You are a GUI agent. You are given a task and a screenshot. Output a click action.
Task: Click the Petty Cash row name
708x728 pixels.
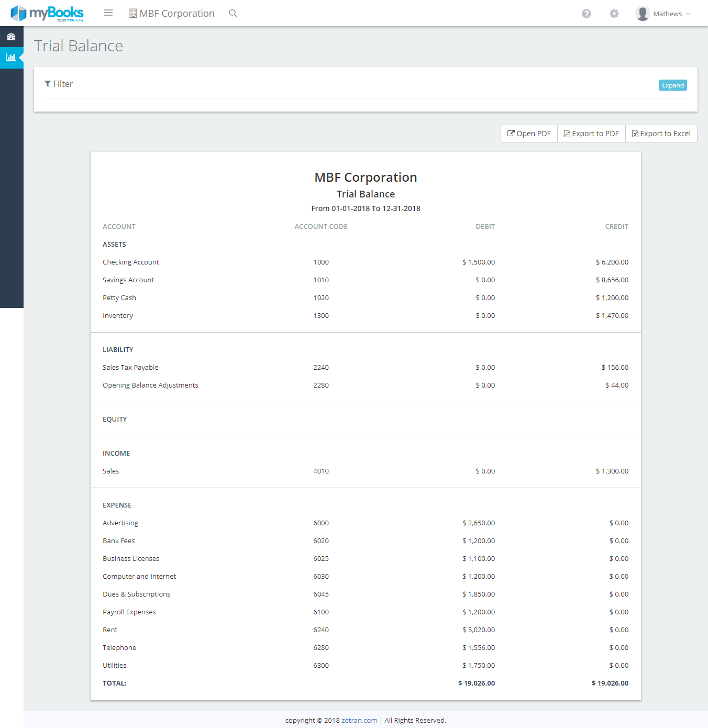119,298
